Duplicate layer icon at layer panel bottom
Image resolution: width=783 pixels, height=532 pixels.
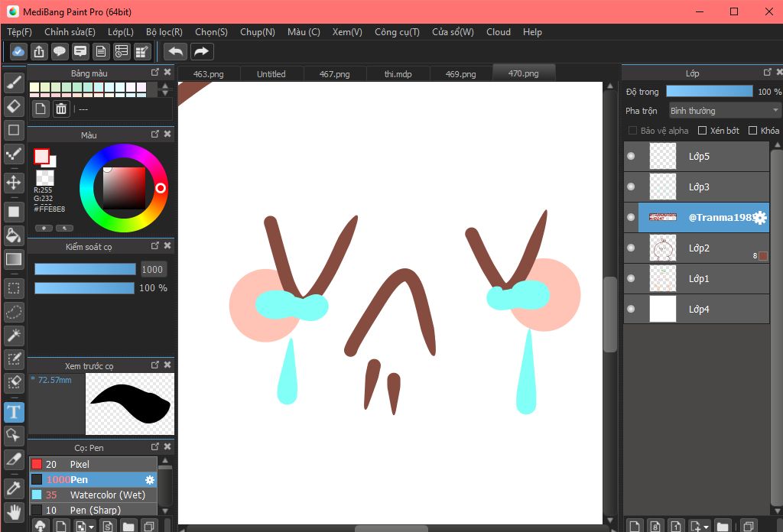click(x=748, y=526)
